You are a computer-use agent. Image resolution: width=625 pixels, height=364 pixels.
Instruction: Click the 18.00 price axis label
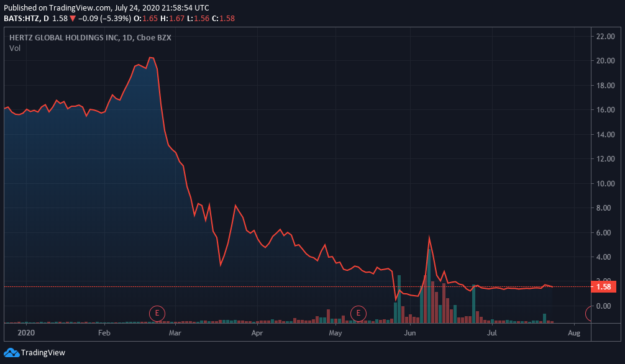coord(605,85)
